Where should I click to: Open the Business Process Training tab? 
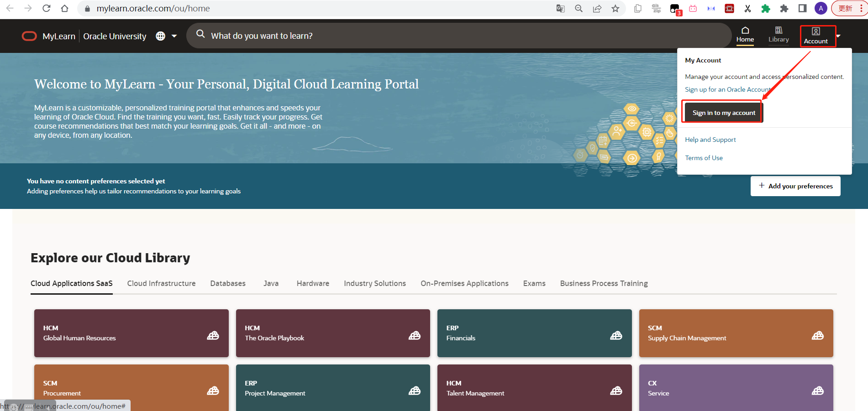pyautogui.click(x=604, y=283)
